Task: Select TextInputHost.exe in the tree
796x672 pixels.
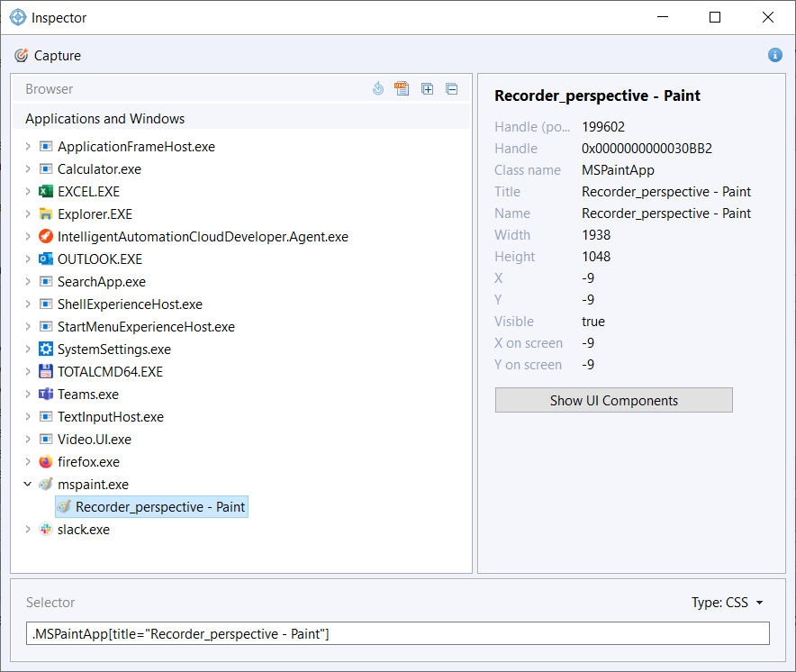Action: click(111, 416)
